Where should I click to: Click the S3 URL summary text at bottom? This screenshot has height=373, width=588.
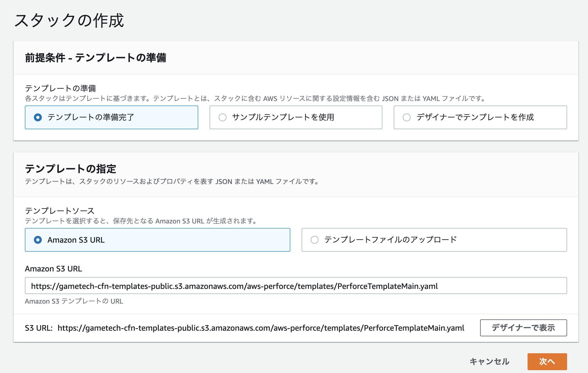(245, 328)
